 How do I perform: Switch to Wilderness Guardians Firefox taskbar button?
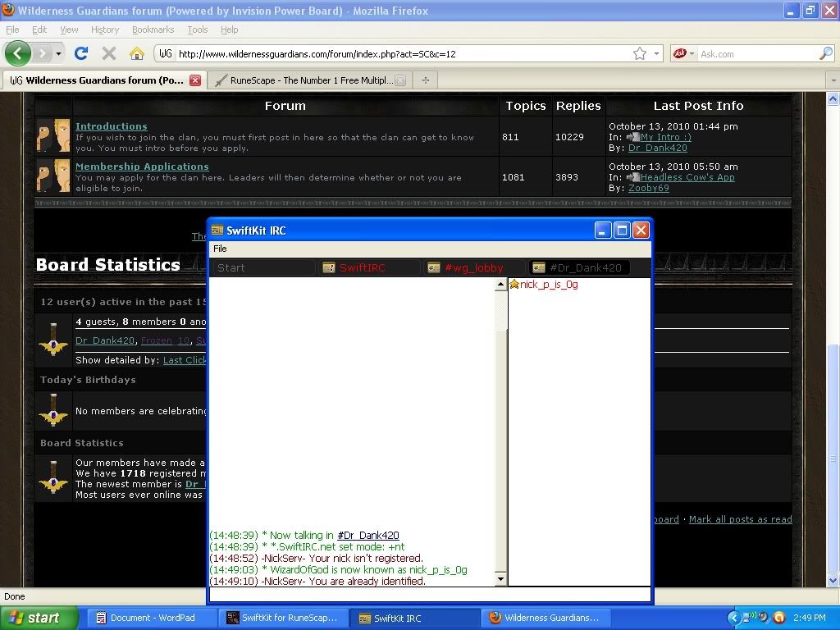pos(547,619)
